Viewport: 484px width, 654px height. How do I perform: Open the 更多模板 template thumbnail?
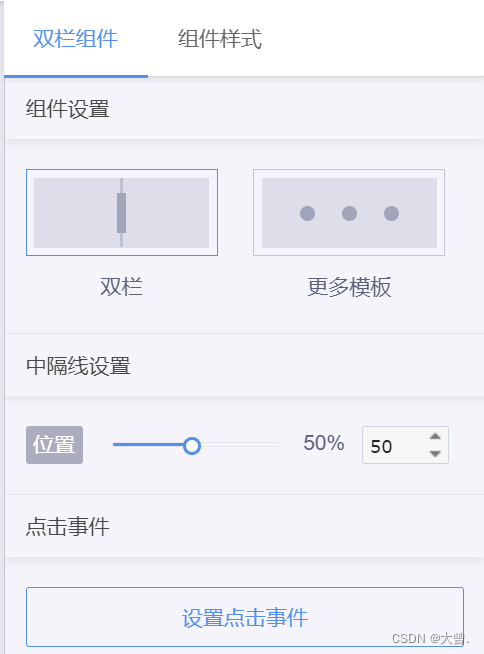[x=349, y=213]
